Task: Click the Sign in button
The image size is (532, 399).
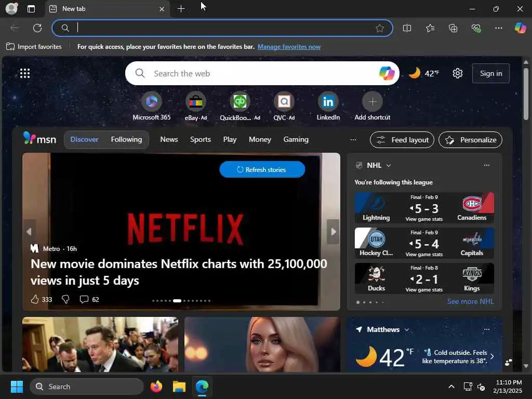Action: click(490, 73)
